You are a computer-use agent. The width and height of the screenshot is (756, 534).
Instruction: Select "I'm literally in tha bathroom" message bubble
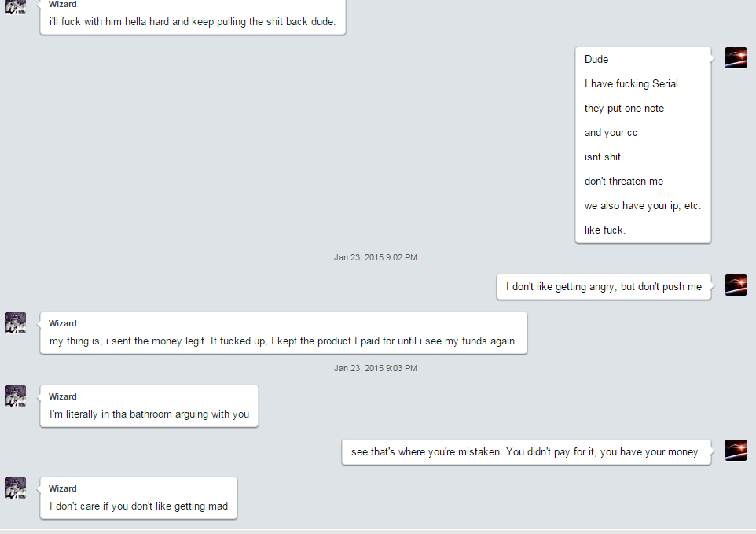[x=149, y=406]
